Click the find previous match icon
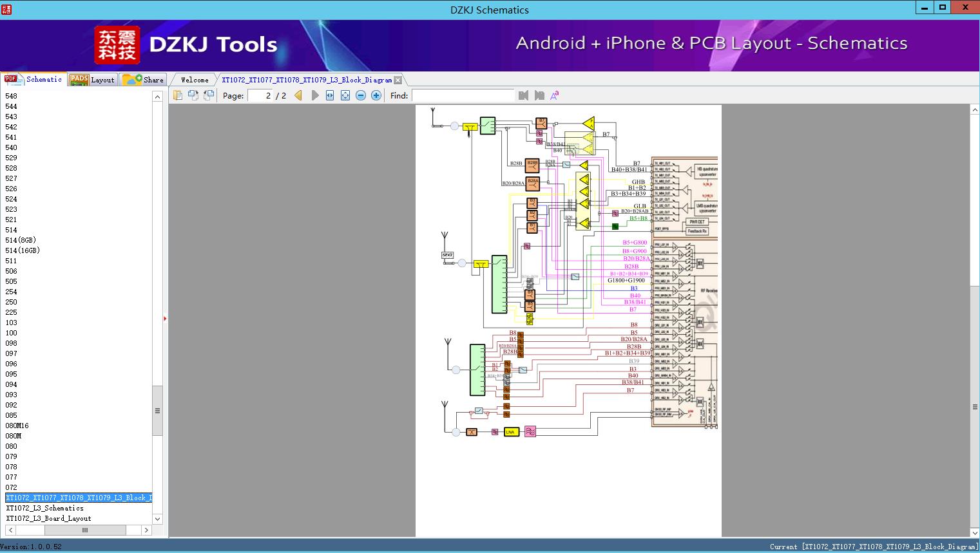 tap(523, 95)
